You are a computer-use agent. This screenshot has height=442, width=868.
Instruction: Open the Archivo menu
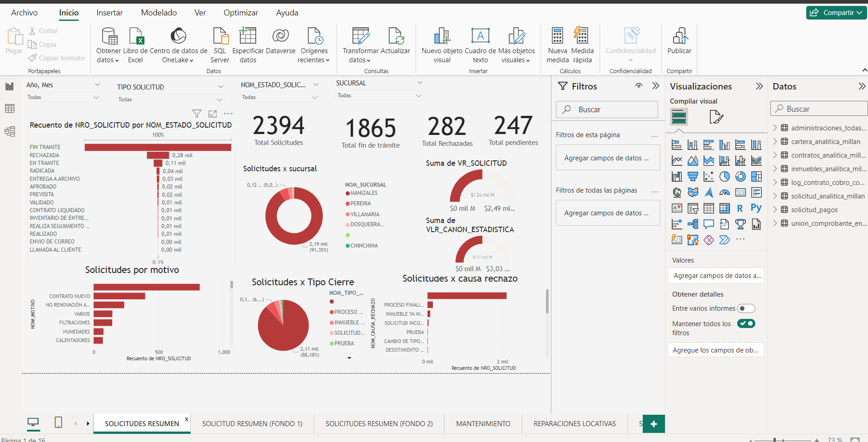click(24, 13)
